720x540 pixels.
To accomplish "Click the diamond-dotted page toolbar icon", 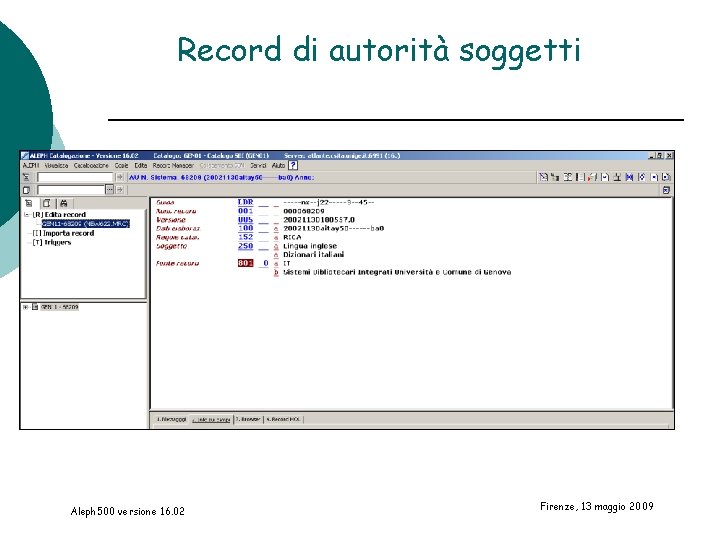I will [x=642, y=177].
